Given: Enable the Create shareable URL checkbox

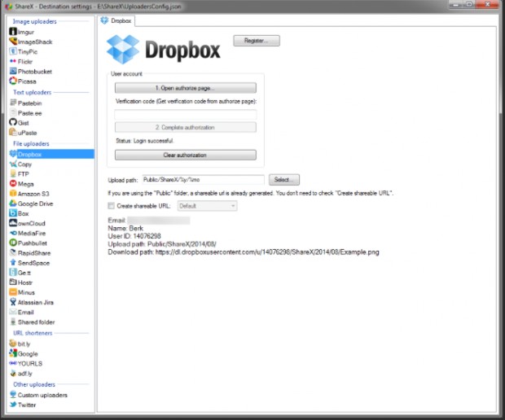Looking at the screenshot, I should point(111,206).
